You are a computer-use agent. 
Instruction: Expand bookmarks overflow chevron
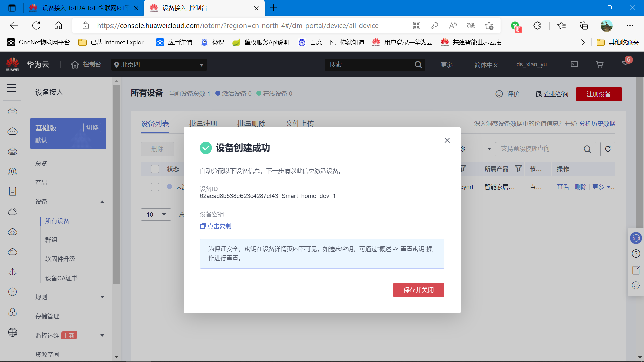pyautogui.click(x=583, y=42)
